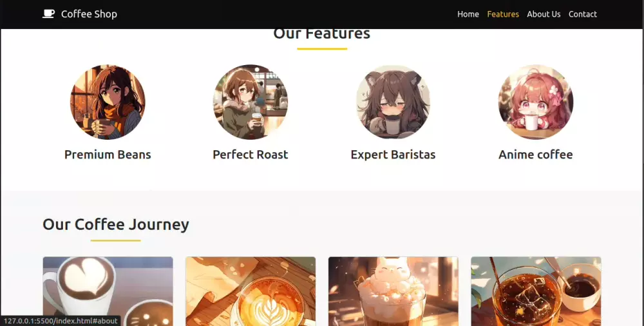Click the Our Features section title
Viewport: 644px width, 326px height.
pyautogui.click(x=322, y=34)
